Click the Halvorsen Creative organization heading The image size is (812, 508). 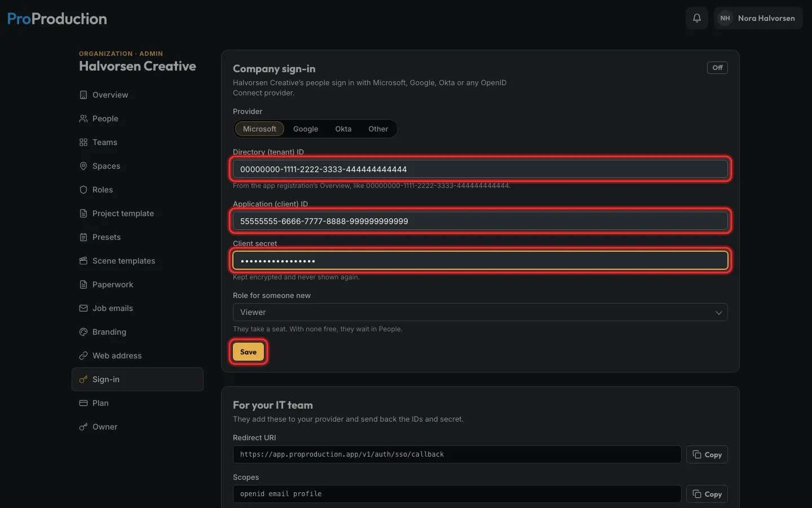tap(138, 66)
